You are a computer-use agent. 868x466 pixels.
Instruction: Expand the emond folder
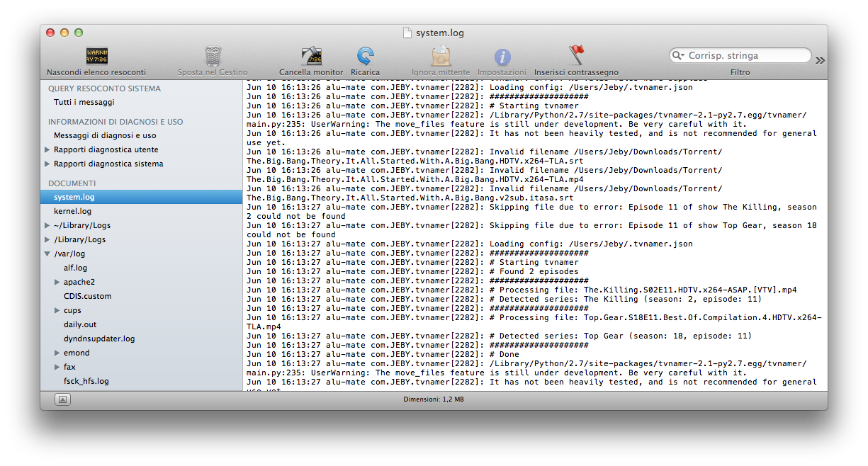57,353
